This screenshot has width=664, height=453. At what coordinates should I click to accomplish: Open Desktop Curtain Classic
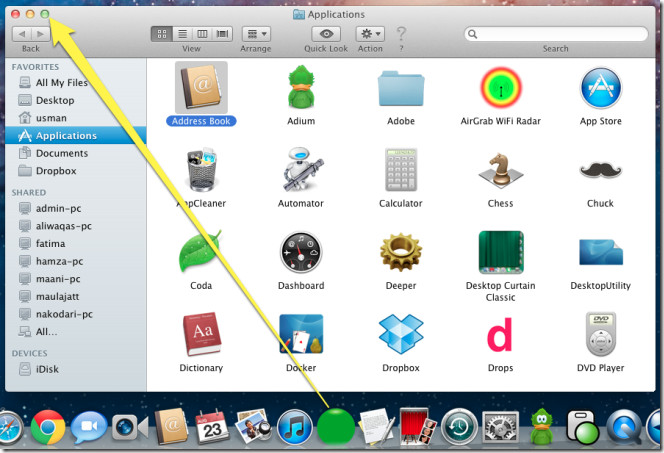(x=501, y=252)
